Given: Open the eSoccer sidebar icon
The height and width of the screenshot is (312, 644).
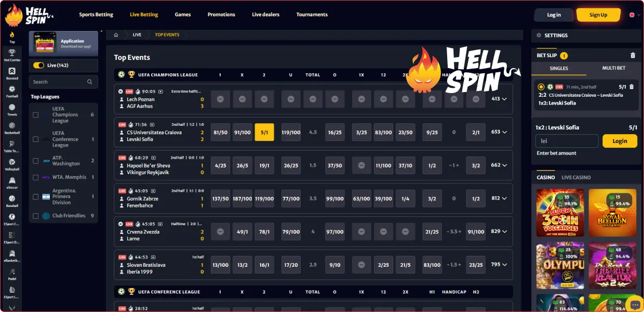Looking at the screenshot, I should (12, 183).
